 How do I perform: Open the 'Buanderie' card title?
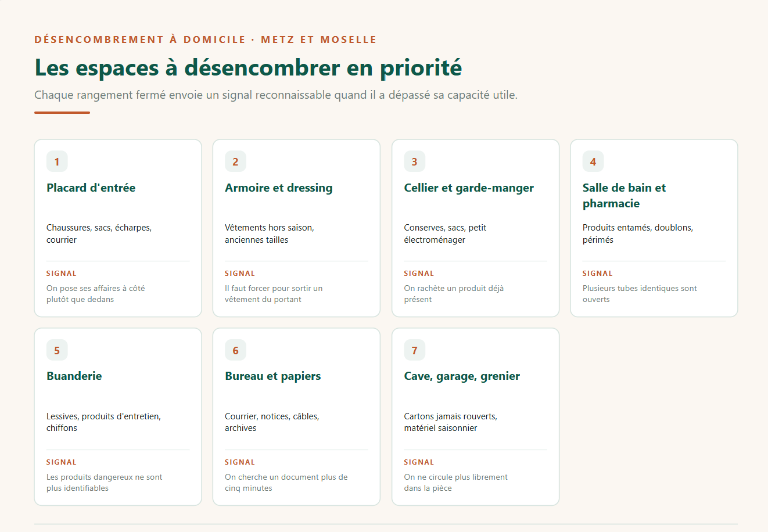[x=74, y=376]
